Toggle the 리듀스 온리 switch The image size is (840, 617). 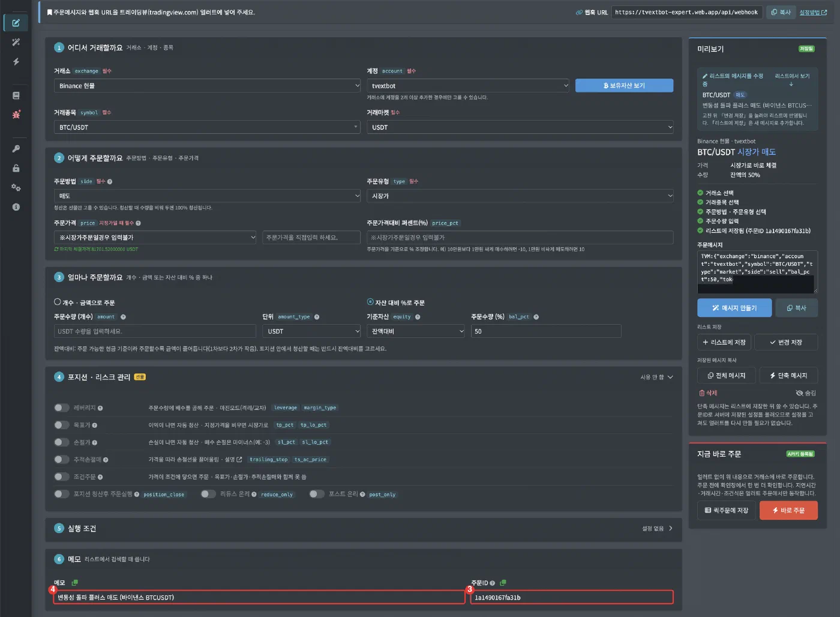[208, 494]
